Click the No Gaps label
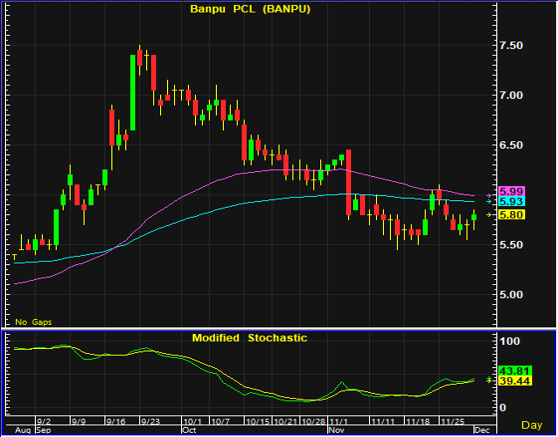Screen dimensions: 558x437 (33, 322)
